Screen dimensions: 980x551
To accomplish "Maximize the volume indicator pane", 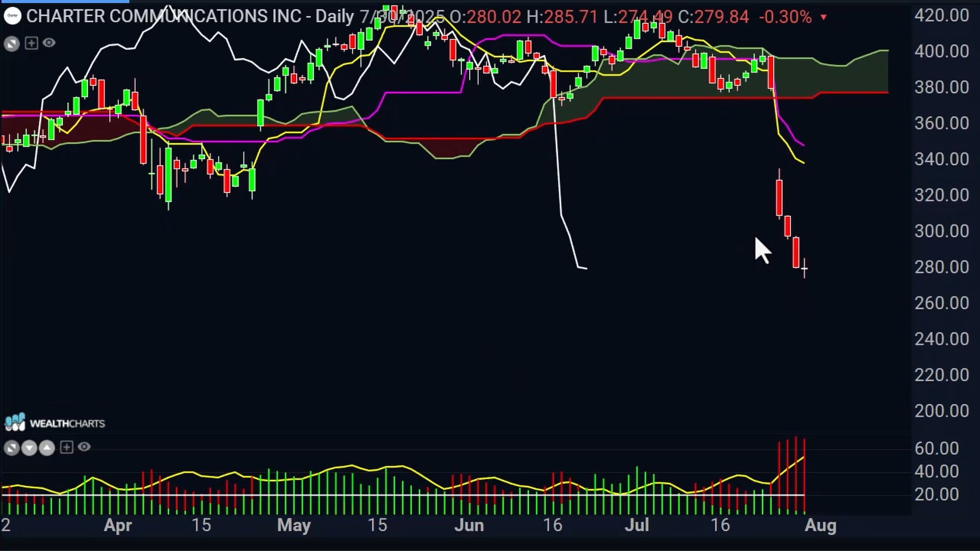I will 12,448.
